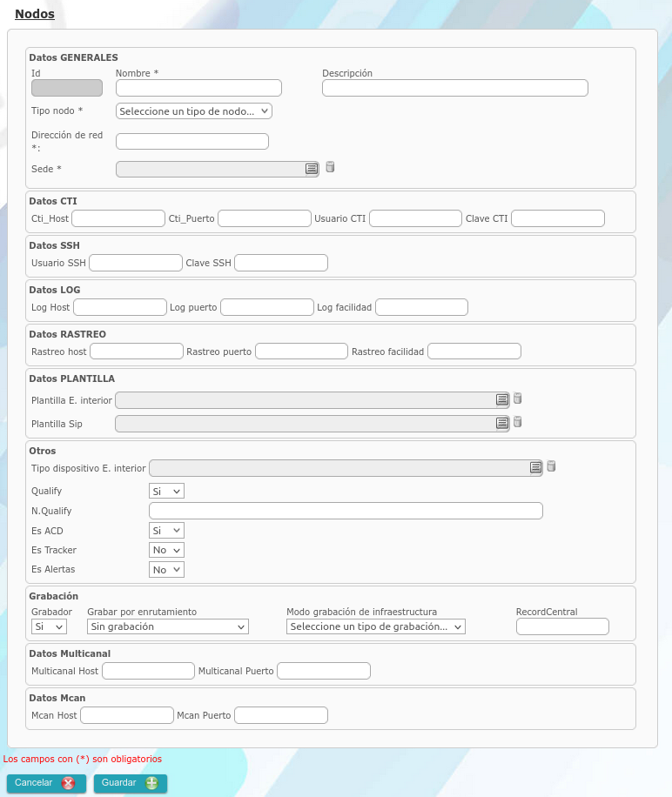Click the Guardar button
Viewport: 672px width, 797px height.
coord(130,783)
